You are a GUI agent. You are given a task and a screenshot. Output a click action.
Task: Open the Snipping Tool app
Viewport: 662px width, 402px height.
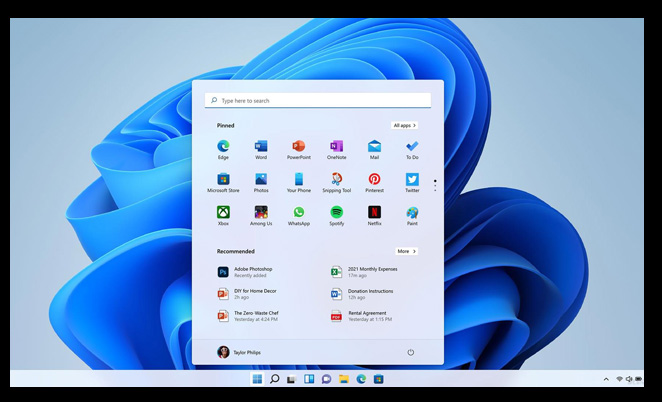(336, 180)
